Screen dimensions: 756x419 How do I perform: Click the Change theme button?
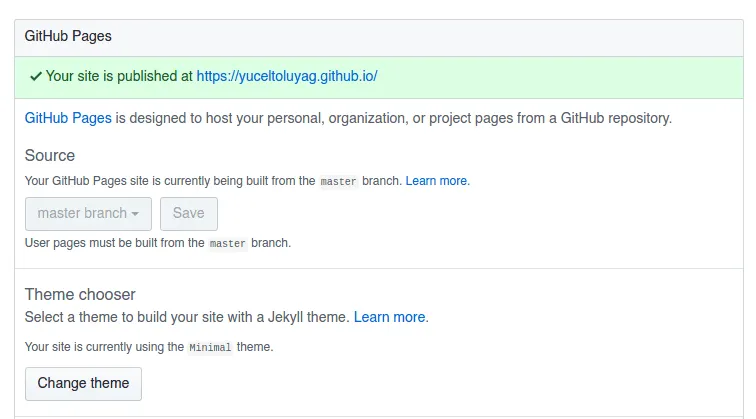[83, 384]
